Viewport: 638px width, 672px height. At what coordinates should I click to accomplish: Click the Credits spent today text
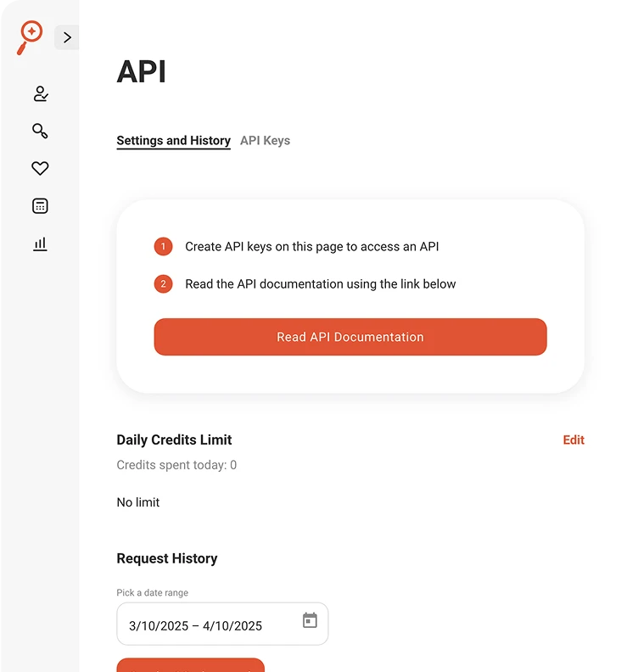176,465
